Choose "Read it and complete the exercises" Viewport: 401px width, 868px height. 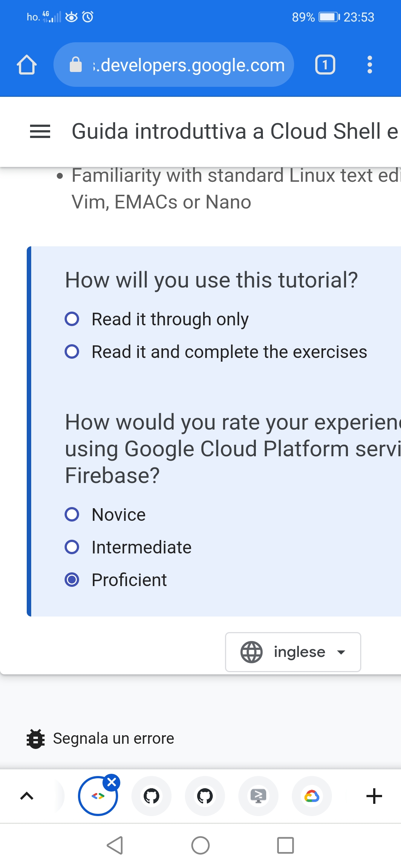pyautogui.click(x=72, y=352)
